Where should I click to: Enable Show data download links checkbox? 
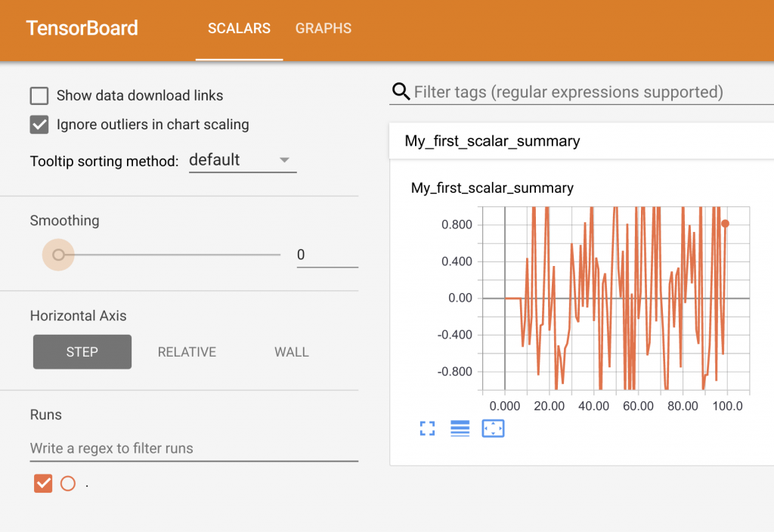click(39, 96)
